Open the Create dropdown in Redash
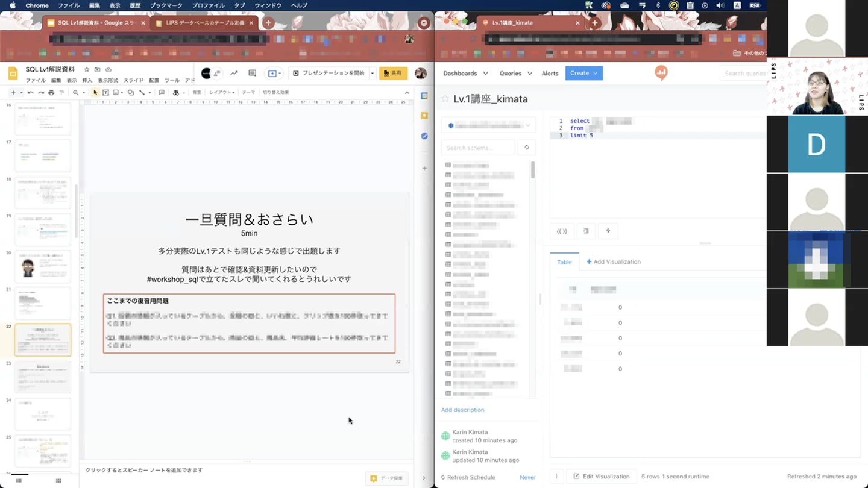The image size is (868, 488). 583,74
